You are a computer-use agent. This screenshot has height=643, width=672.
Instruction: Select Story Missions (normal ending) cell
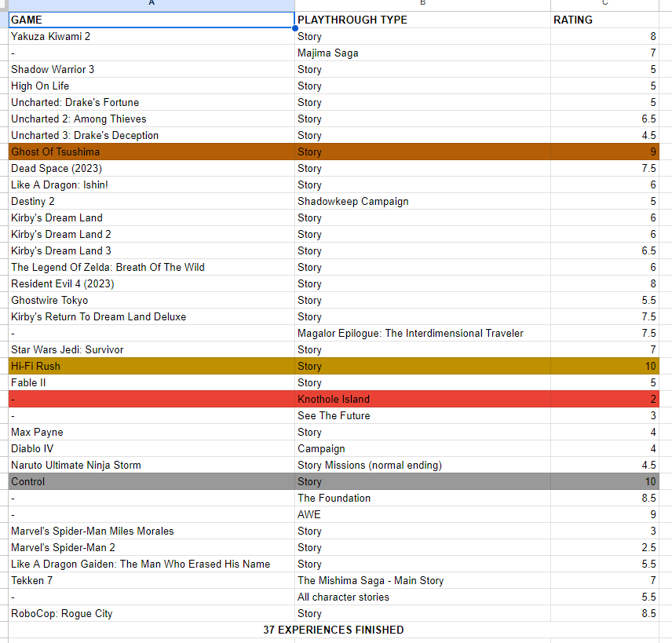(x=422, y=466)
